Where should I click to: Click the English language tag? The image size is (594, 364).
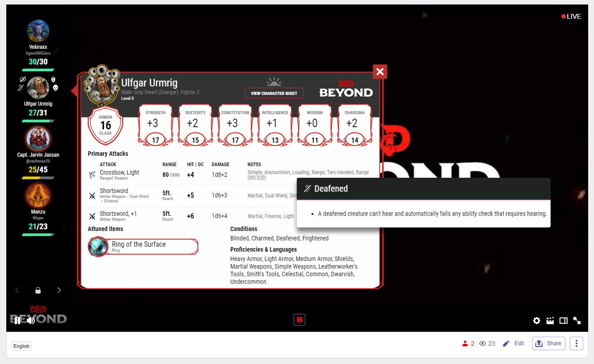(x=21, y=346)
